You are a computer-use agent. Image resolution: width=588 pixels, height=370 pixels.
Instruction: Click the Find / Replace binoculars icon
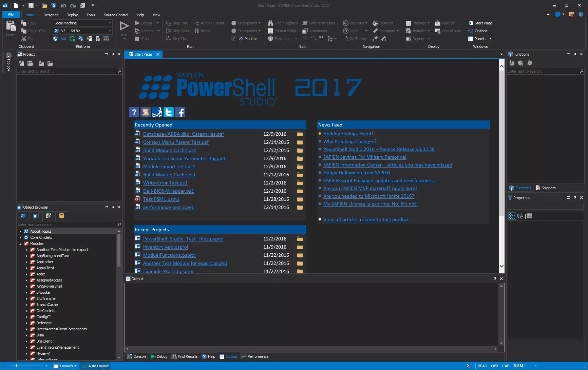click(x=270, y=23)
